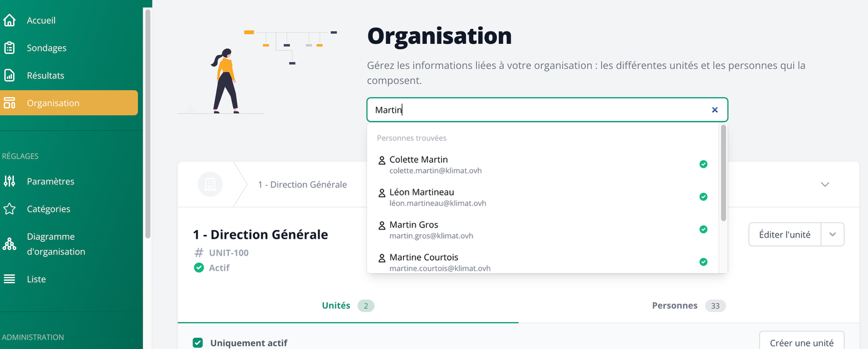Click the Accueil home icon
This screenshot has width=868, height=349.
pos(9,21)
